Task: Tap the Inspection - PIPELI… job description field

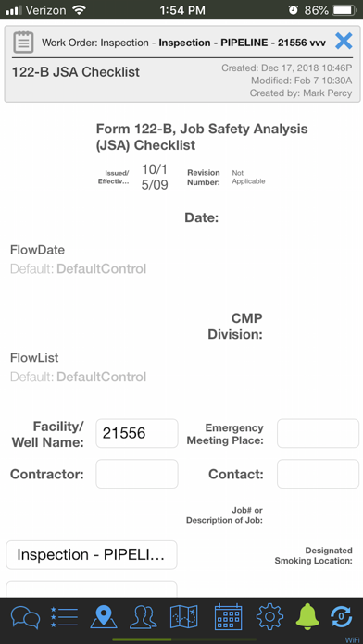Action: (x=92, y=555)
